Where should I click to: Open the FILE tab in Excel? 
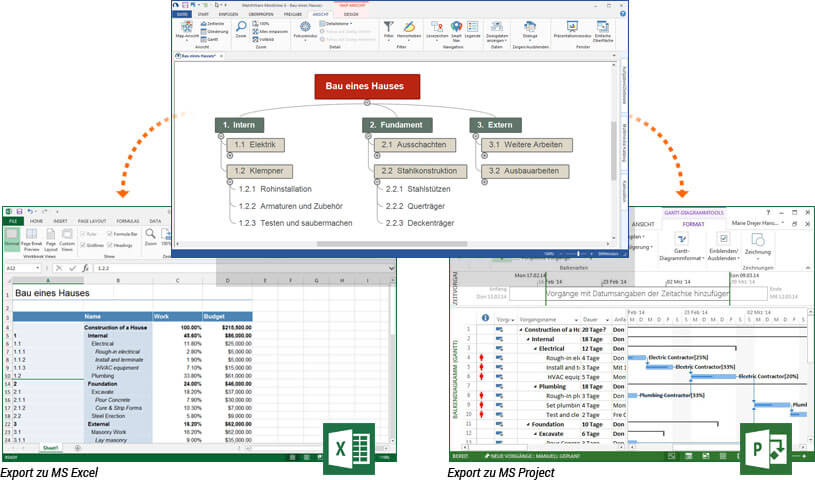pyautogui.click(x=12, y=221)
